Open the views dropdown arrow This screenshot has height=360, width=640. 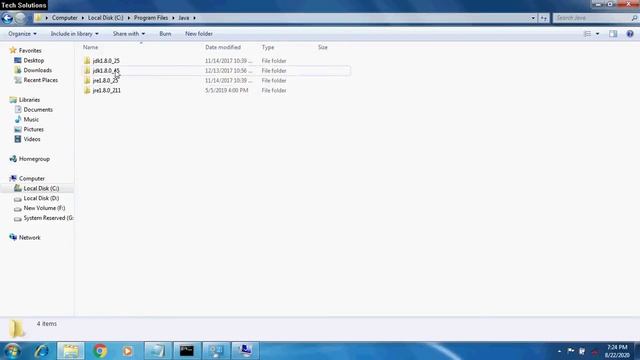tap(598, 34)
